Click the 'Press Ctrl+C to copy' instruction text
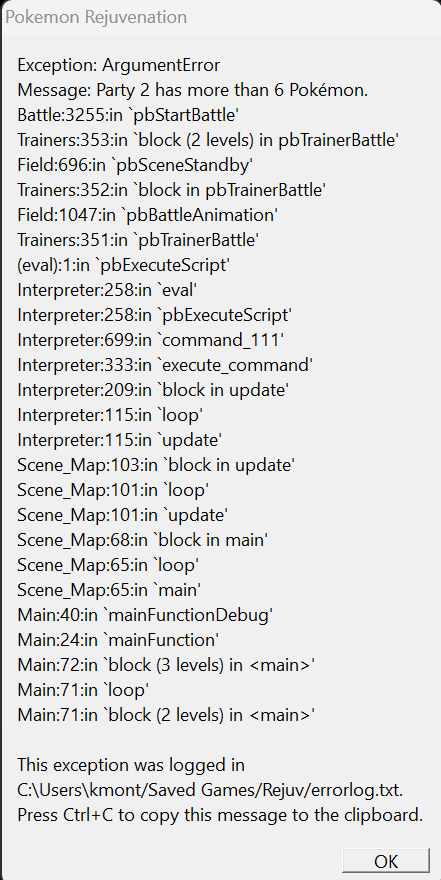Image resolution: width=441 pixels, height=880 pixels. pos(220,814)
